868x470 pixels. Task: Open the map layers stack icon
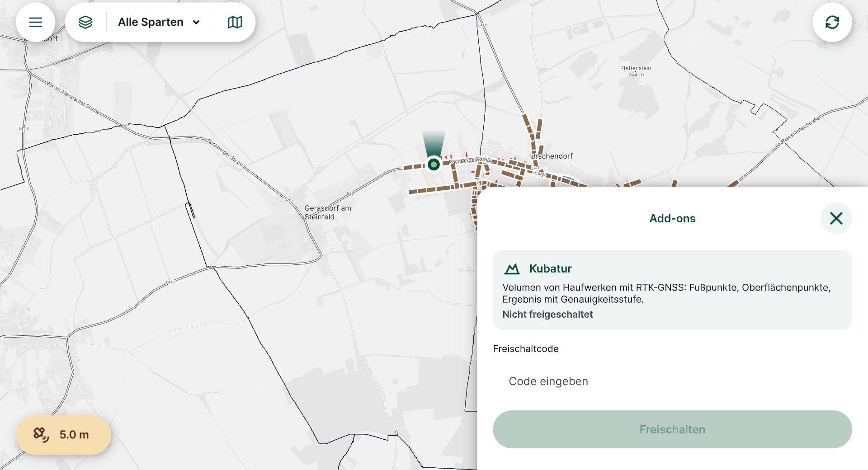[x=85, y=22]
